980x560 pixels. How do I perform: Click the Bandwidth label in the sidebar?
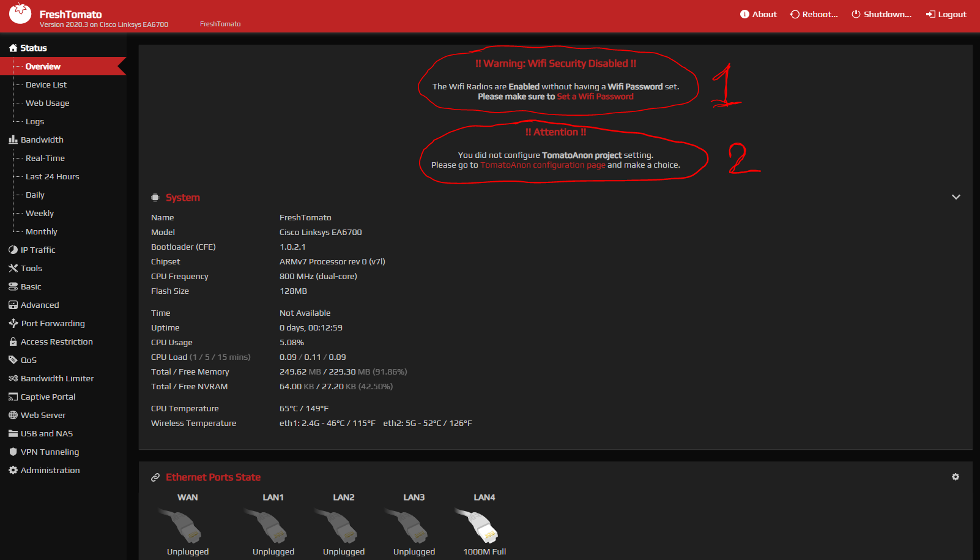tap(42, 140)
